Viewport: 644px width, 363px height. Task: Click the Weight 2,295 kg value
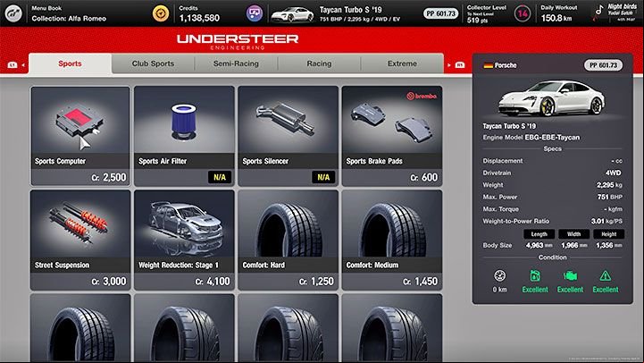pos(609,185)
